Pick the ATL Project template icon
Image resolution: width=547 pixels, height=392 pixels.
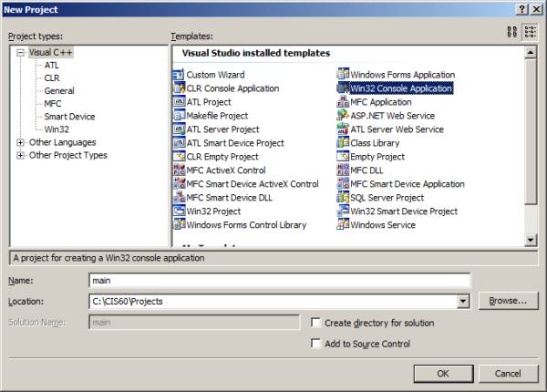click(179, 102)
